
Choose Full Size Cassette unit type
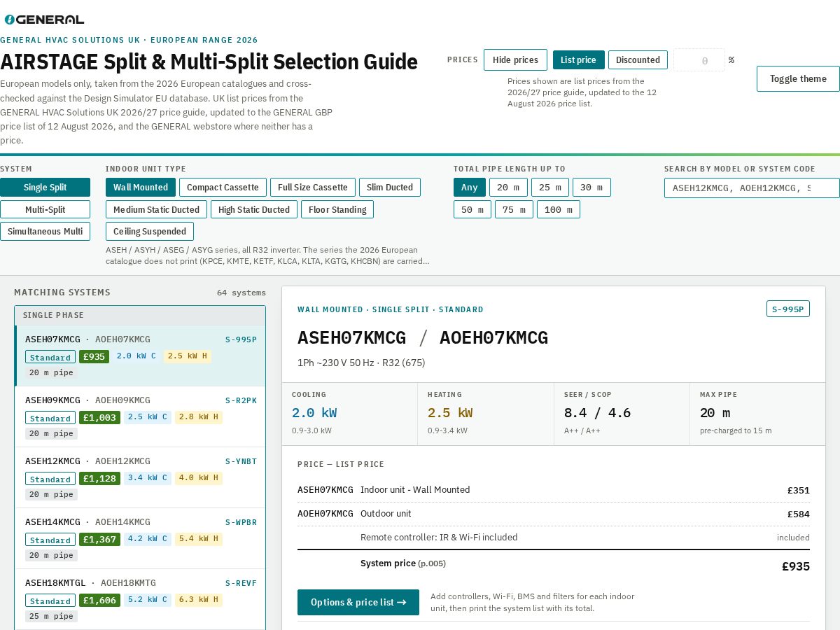point(313,188)
